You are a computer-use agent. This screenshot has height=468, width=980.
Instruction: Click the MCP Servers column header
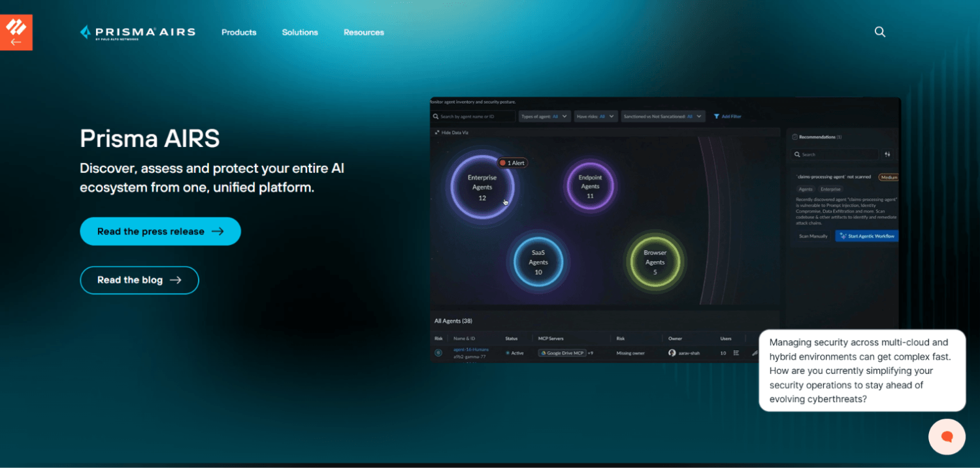click(551, 339)
